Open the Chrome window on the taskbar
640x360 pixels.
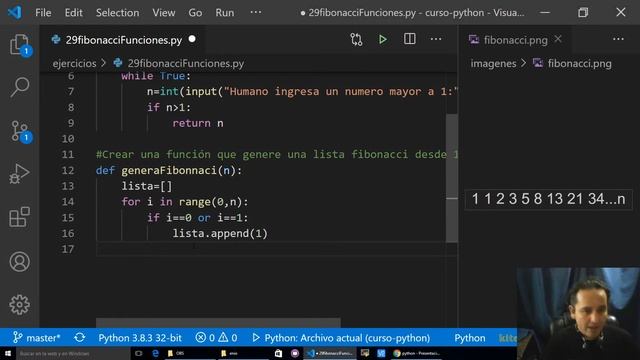coord(416,353)
